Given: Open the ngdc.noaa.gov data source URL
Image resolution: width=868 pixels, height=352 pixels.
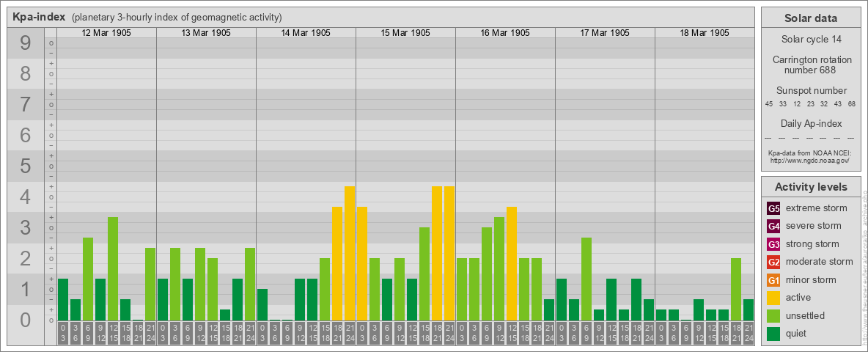Looking at the screenshot, I should pos(810,160).
